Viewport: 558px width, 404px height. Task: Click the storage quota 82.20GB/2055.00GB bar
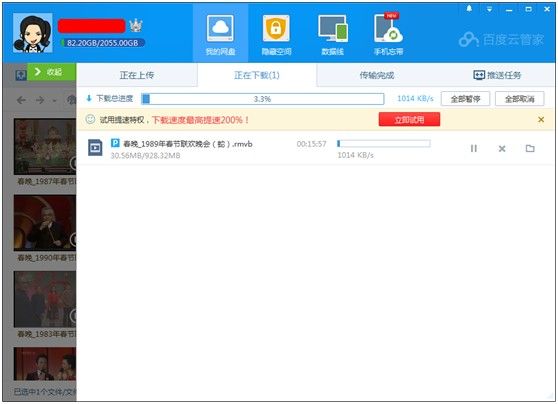tap(102, 43)
